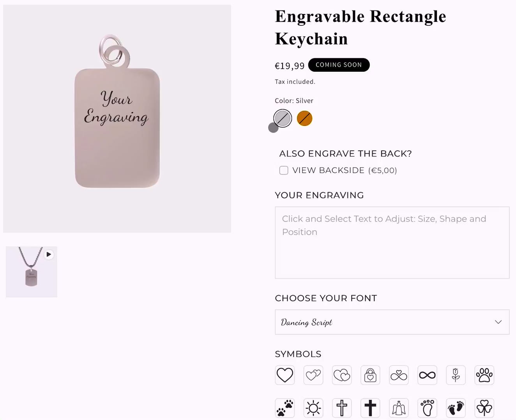Viewport: 516px width, 420px height.
Task: Play the product video
Action: (49, 254)
